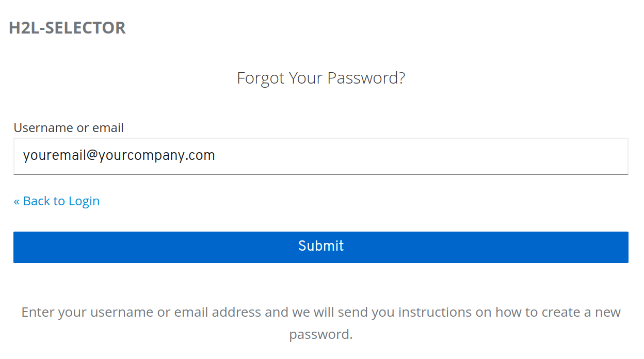Click the Forgot Your Password? heading
The width and height of the screenshot is (644, 359).
[x=320, y=78]
